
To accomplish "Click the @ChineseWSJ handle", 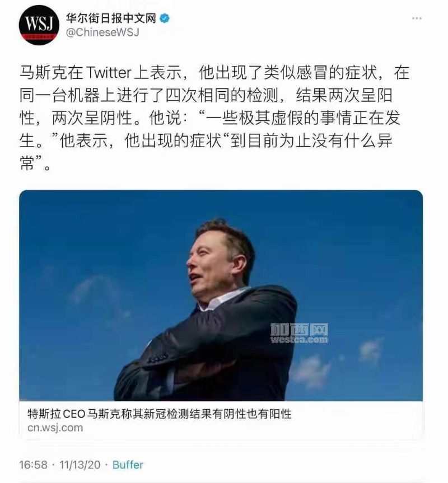I will pyautogui.click(x=103, y=32).
